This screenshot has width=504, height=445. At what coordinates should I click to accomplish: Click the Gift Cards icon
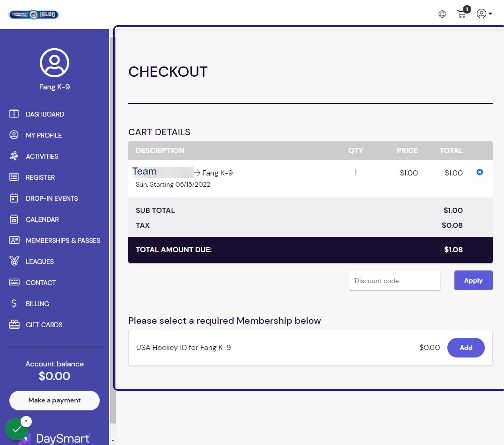[x=14, y=325]
